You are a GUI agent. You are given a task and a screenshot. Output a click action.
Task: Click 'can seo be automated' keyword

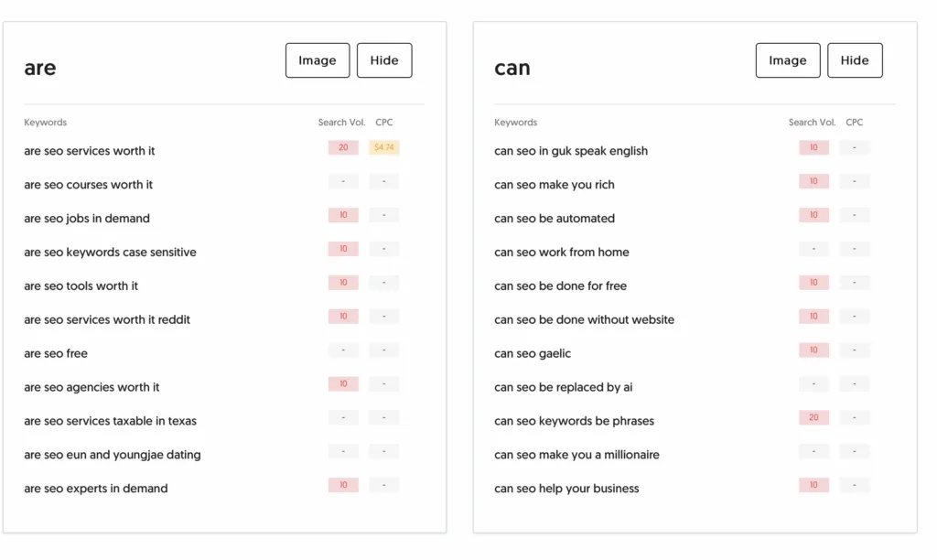click(x=554, y=218)
